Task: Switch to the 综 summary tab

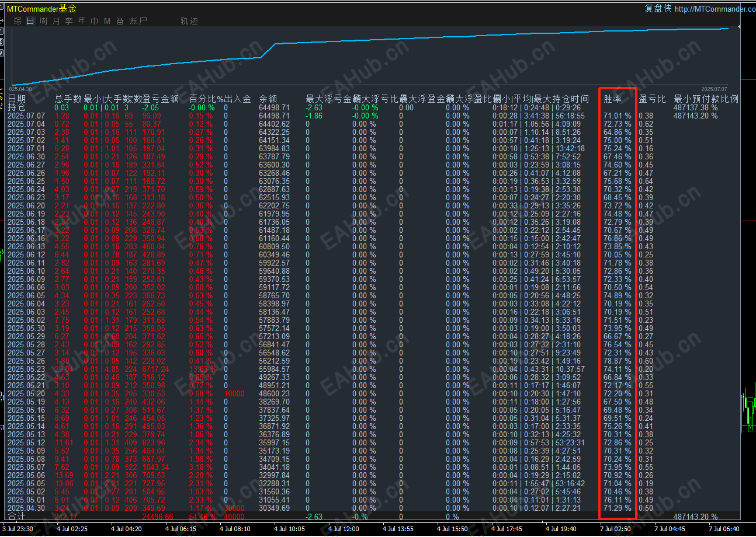Action: (18, 21)
